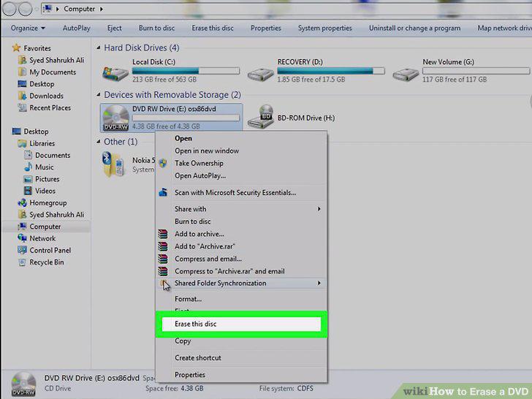Screen dimensions: 532x399
Task: Open the dropdown arrow after Computer in address bar
Action: 101,9
